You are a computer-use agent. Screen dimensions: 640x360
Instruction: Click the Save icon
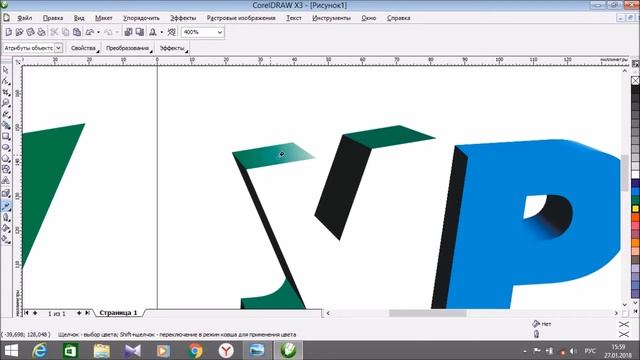30,32
